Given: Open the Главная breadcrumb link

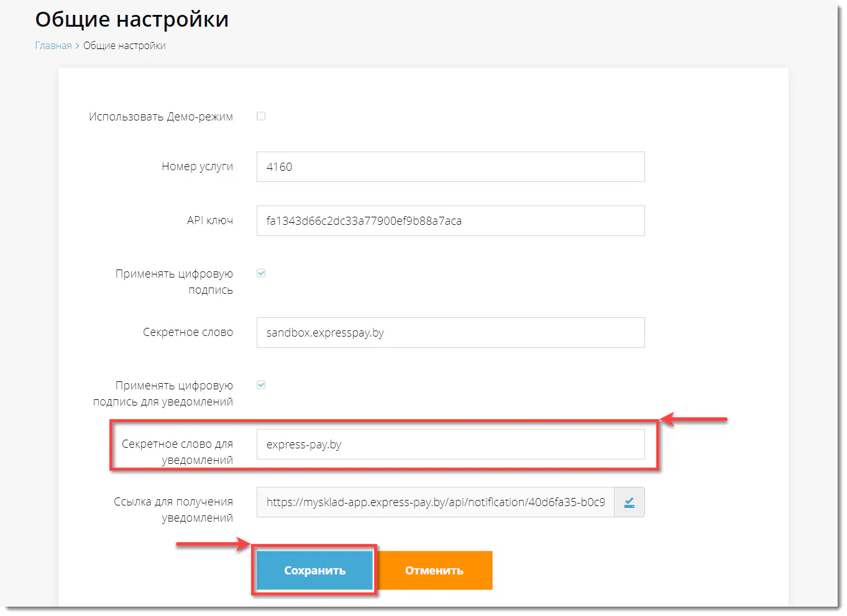Looking at the screenshot, I should (53, 45).
